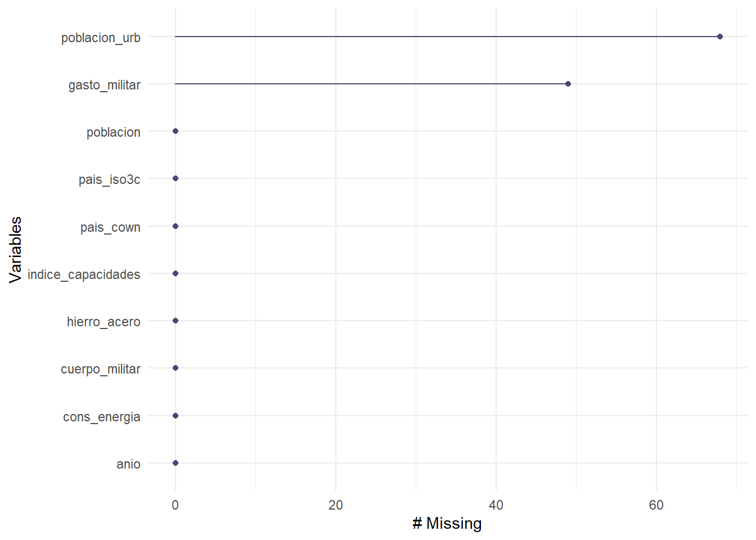
Task: Click the indice_capacidades axis label
Action: click(84, 274)
